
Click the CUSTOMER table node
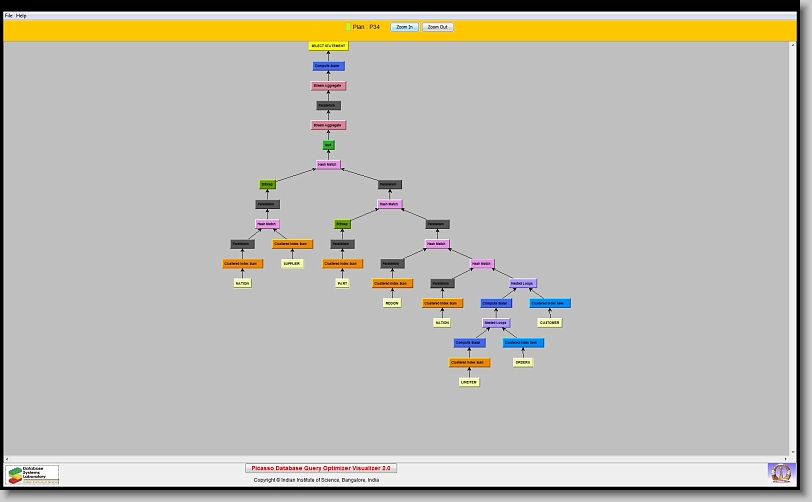pos(550,323)
